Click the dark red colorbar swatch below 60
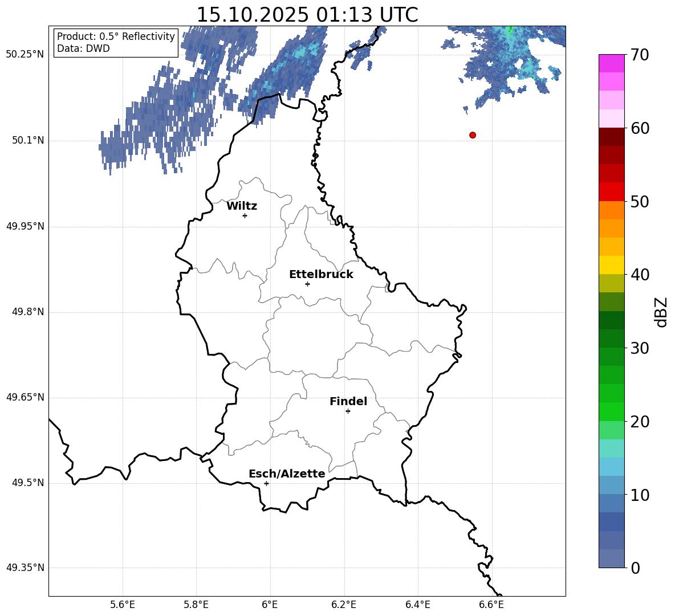Image resolution: width=675 pixels, height=616 pixels. tap(611, 137)
